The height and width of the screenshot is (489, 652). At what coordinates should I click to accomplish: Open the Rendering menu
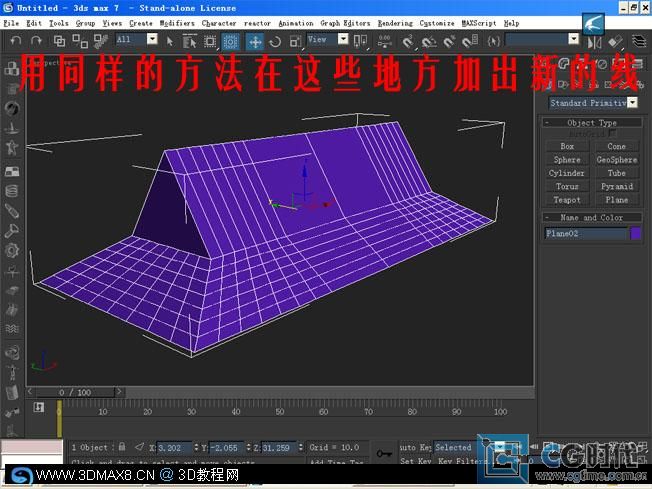coord(395,23)
